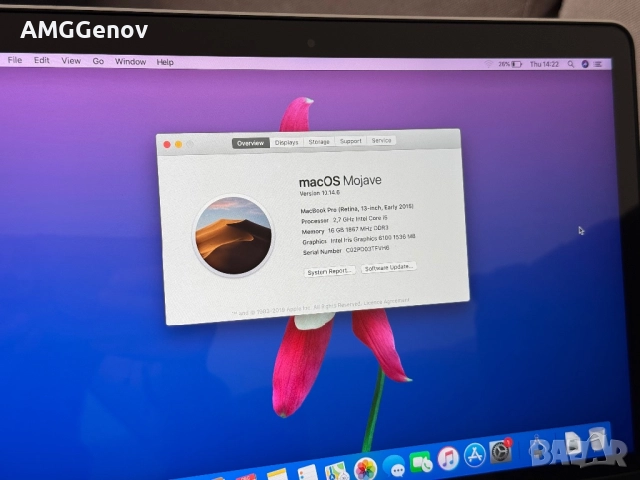Open iTunes app in Dock
This screenshot has height=480, width=640.
tap(448, 458)
